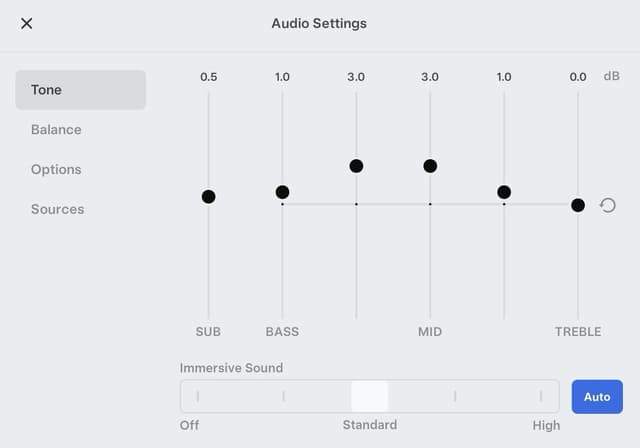Image resolution: width=640 pixels, height=448 pixels.
Task: Close the Audio Settings panel
Action: [27, 23]
